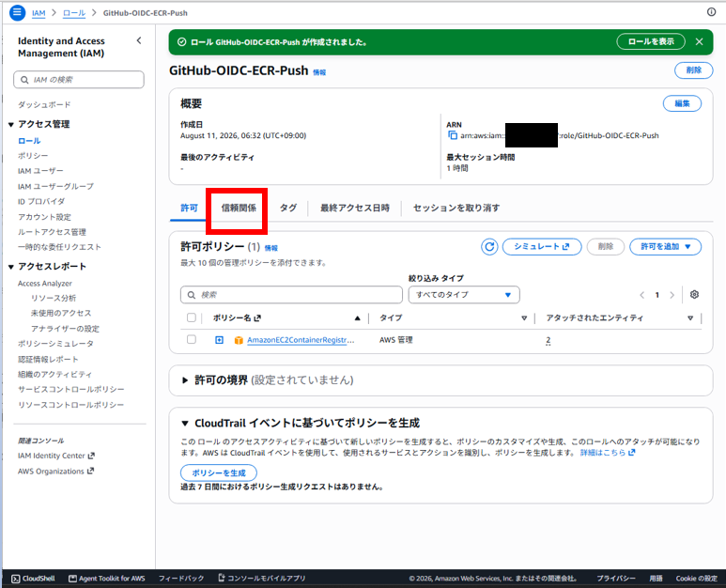Click the 編集 button in 概要

[x=682, y=103]
